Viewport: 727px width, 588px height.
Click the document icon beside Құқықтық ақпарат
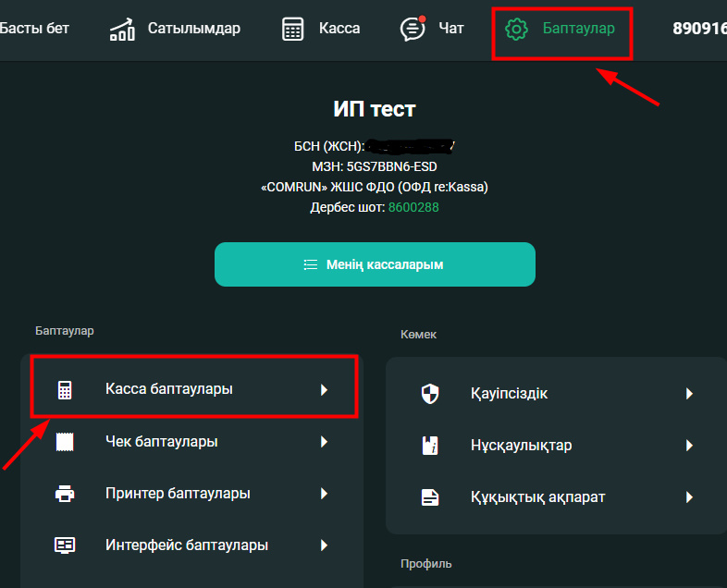pyautogui.click(x=430, y=497)
